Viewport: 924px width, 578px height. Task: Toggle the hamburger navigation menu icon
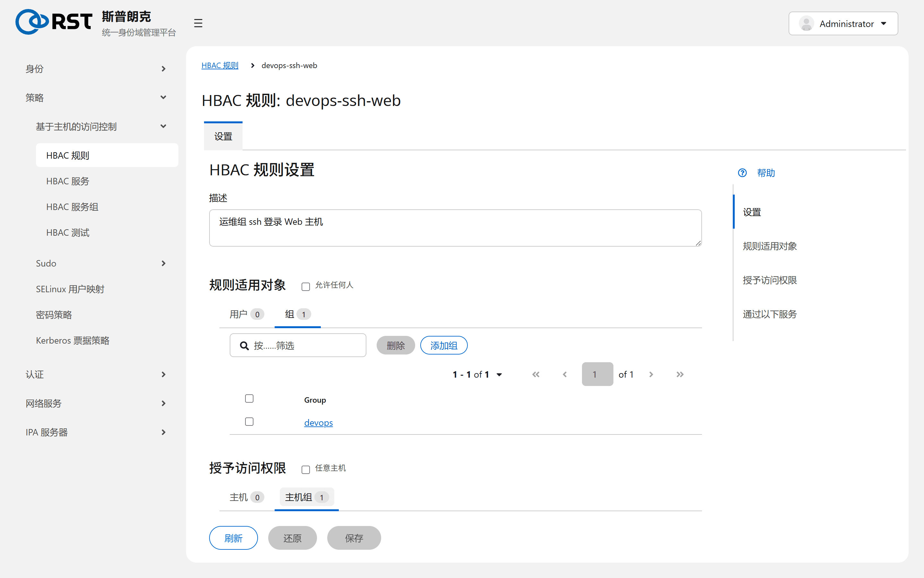(198, 23)
